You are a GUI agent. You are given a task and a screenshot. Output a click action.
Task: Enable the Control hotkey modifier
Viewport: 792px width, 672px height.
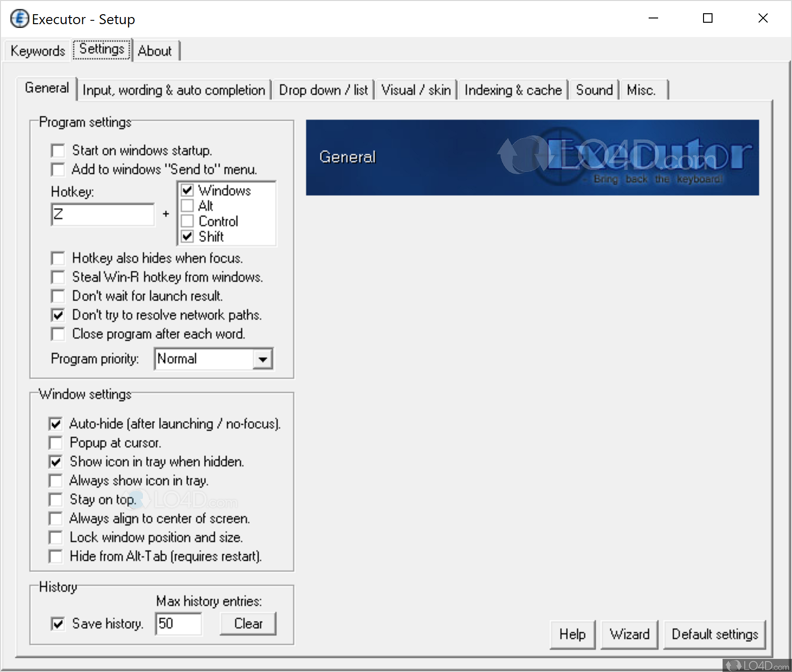pyautogui.click(x=187, y=221)
